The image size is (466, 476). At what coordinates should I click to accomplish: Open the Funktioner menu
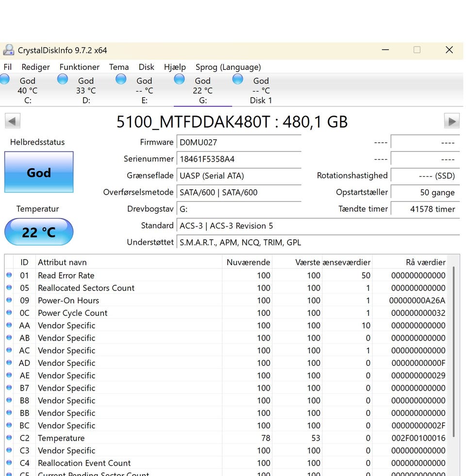point(79,67)
